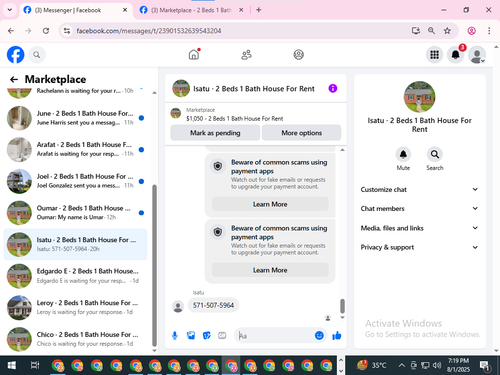Open the tab search dropdown arrow in Chrome
Screen dimensions: 500x375
[x=10, y=10]
